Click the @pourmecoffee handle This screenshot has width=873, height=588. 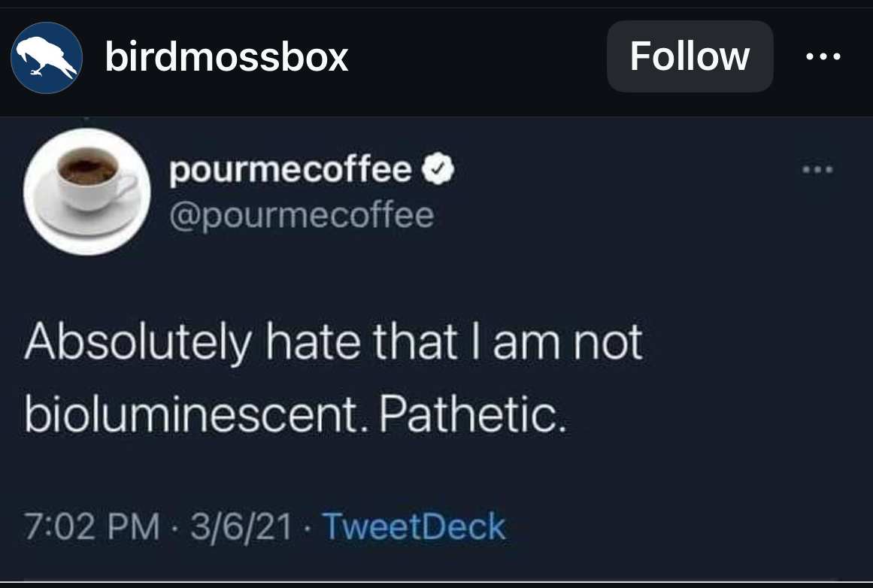pyautogui.click(x=302, y=216)
